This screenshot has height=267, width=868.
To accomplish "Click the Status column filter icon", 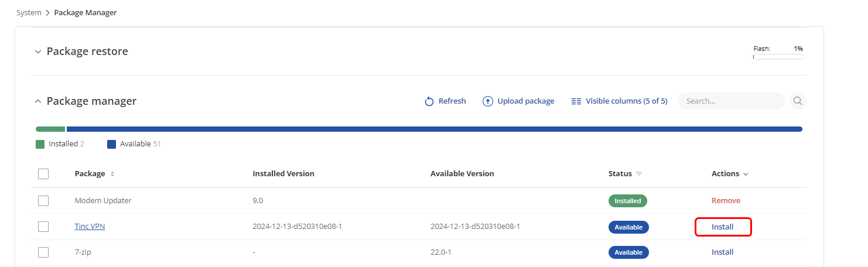I will click(x=639, y=174).
